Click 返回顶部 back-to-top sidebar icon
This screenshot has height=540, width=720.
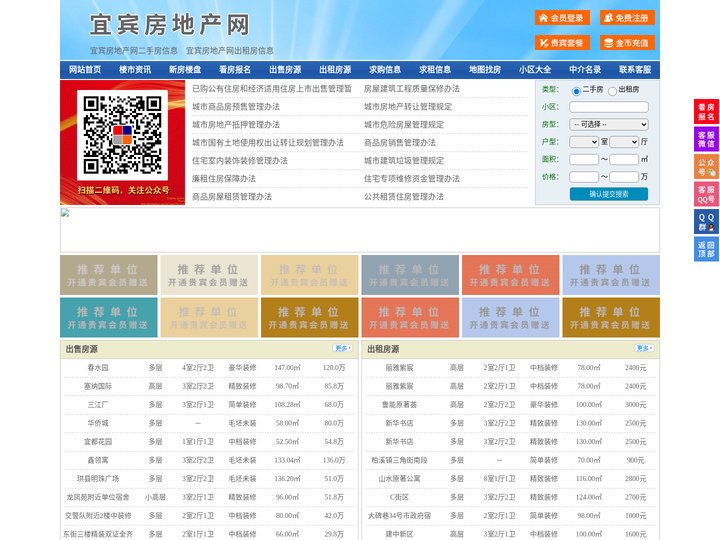point(706,250)
